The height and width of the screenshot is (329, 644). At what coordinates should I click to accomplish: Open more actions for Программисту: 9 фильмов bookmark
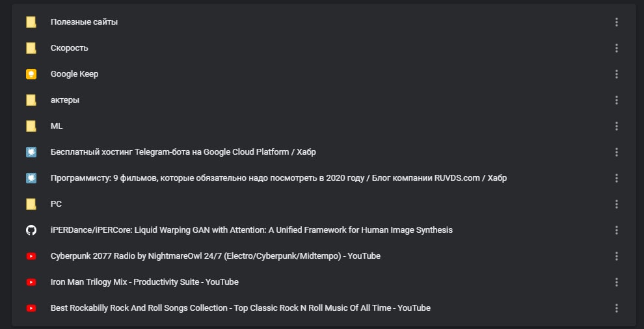616,178
